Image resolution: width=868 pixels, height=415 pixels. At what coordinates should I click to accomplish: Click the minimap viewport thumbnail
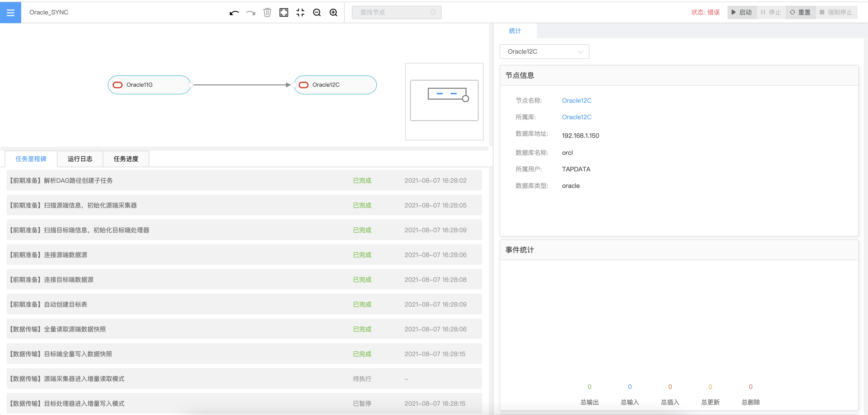point(444,100)
